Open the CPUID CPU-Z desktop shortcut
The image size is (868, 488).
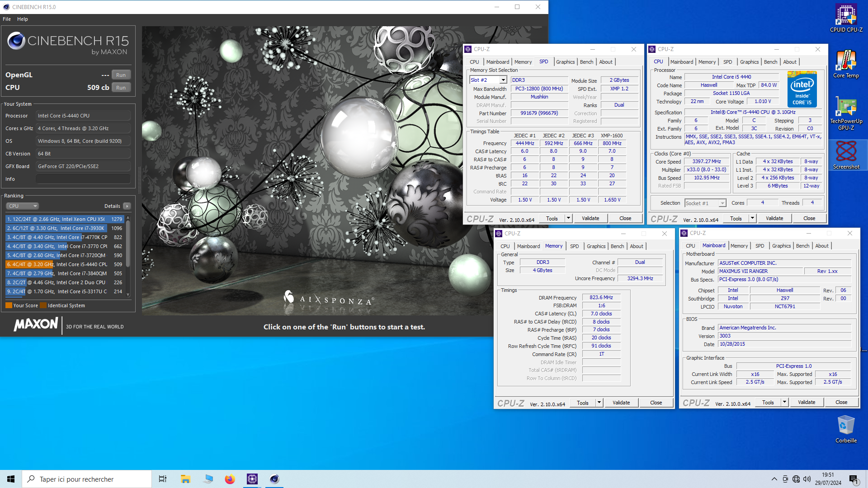tap(846, 18)
